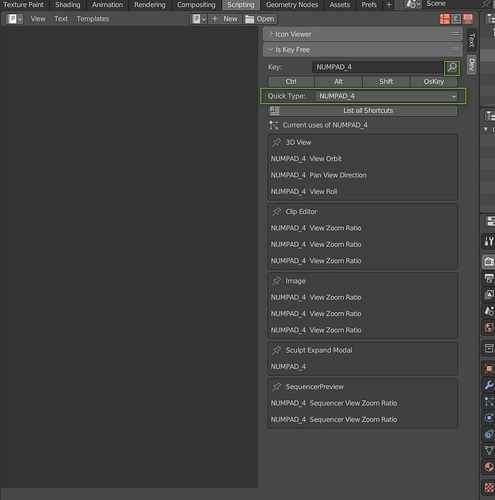Viewport: 495px width, 500px height.
Task: Switch to the Assets workspace tab
Action: pyautogui.click(x=340, y=5)
